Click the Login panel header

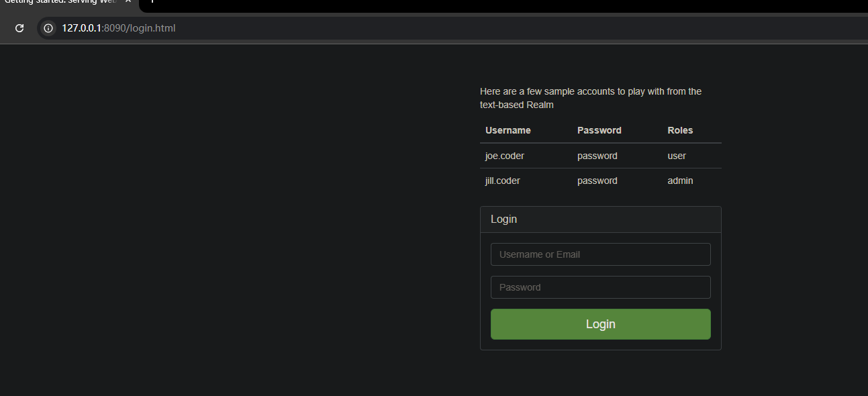[x=600, y=219]
